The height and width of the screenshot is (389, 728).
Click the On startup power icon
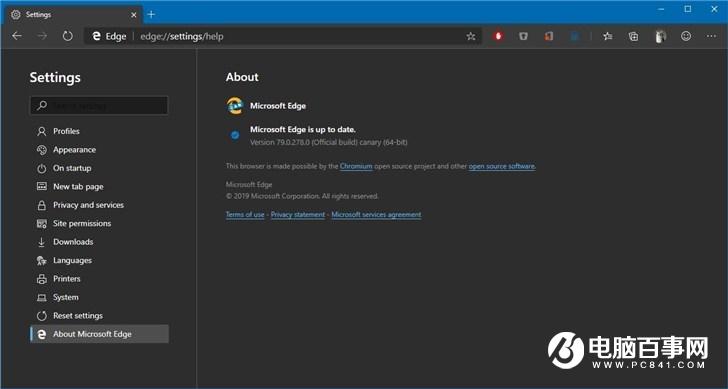42,169
